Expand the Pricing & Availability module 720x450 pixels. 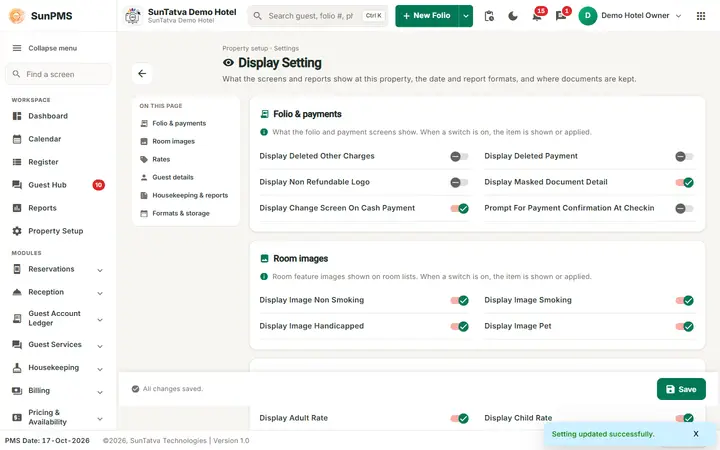coord(100,418)
